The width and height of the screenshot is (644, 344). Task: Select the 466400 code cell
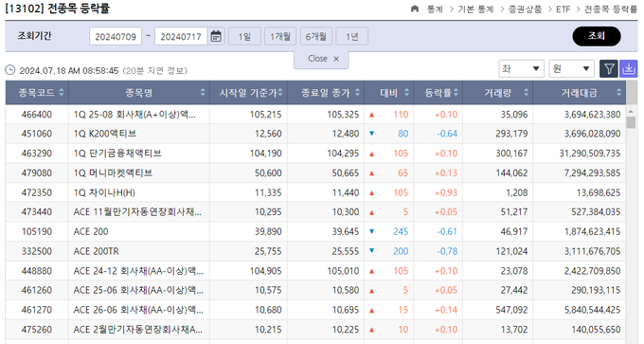coord(37,115)
